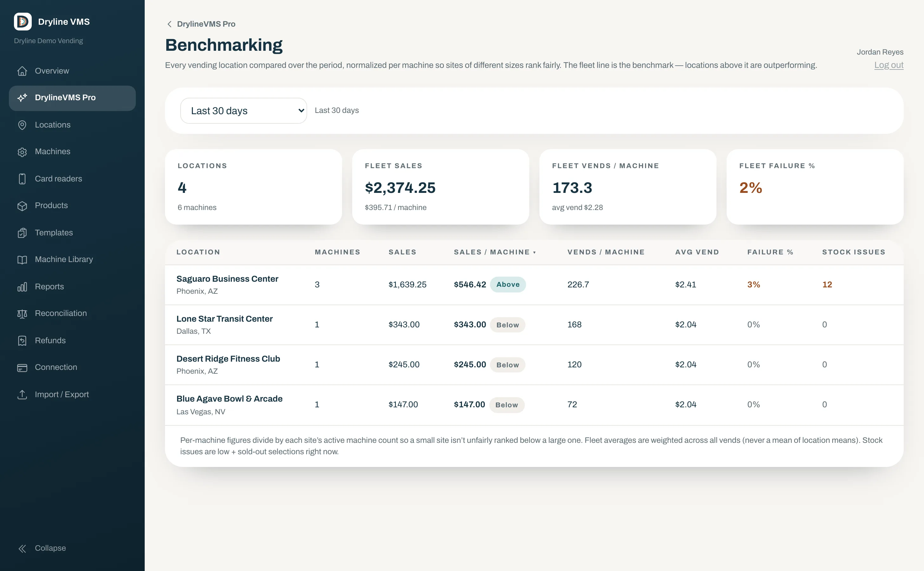924x571 pixels.
Task: Click the Below badge for Lone Star
Action: [x=507, y=325]
